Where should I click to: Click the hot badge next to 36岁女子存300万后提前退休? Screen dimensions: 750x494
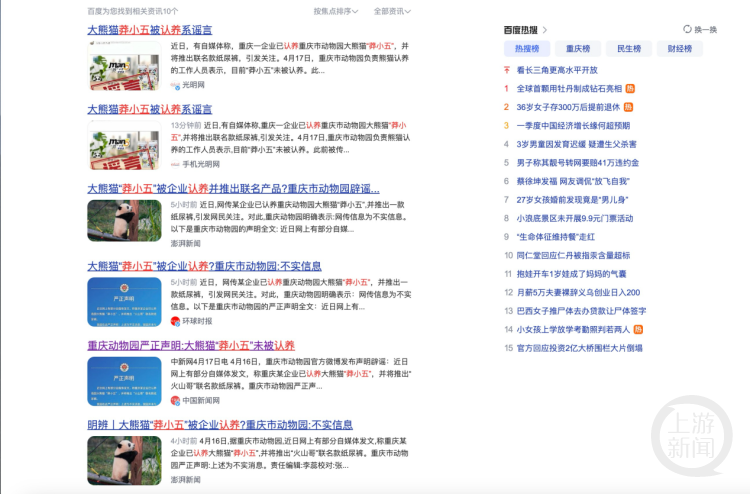tap(629, 107)
